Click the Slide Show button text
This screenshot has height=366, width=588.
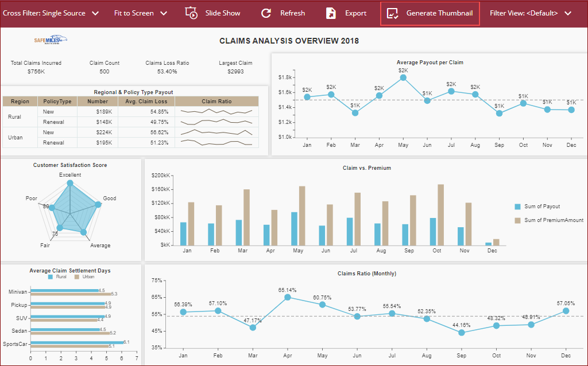[x=223, y=13]
